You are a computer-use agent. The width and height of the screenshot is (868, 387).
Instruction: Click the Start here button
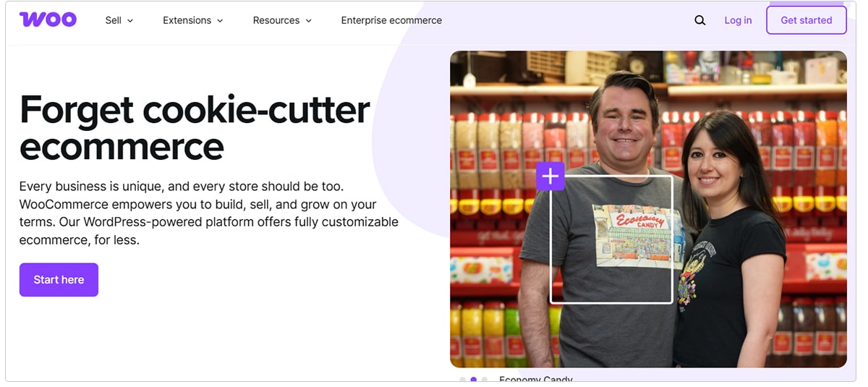59,280
